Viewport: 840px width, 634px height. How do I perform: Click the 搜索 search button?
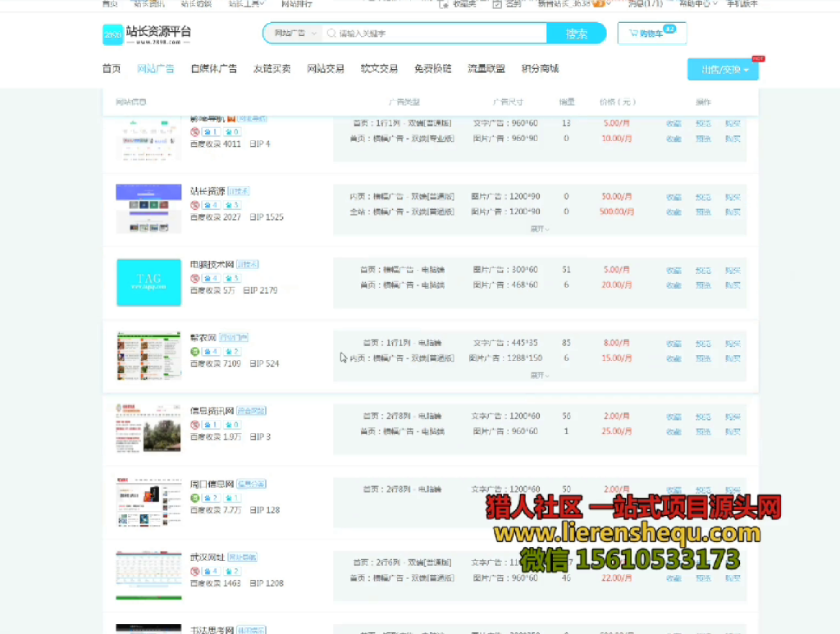577,33
